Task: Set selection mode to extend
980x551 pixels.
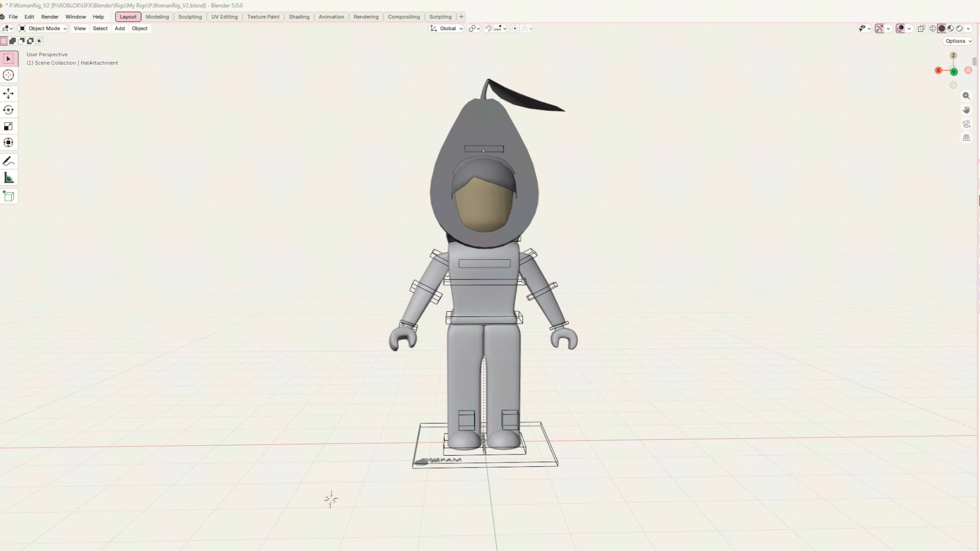Action: pyautogui.click(x=13, y=41)
